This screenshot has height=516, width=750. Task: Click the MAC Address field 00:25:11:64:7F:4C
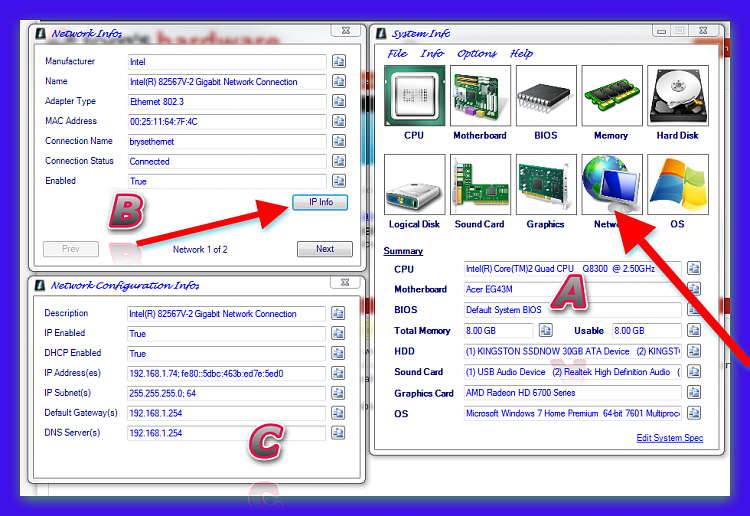tap(227, 121)
